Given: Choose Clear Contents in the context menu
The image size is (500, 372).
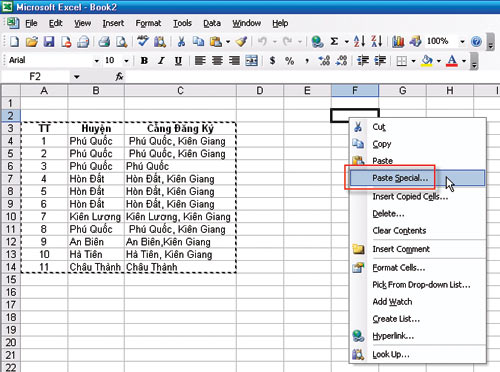Looking at the screenshot, I should coord(417,231).
